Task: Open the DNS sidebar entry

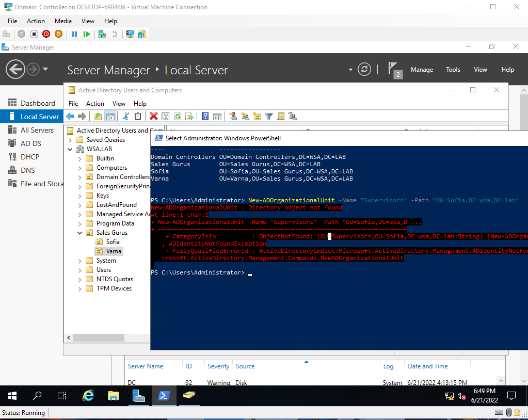Action: click(x=31, y=170)
